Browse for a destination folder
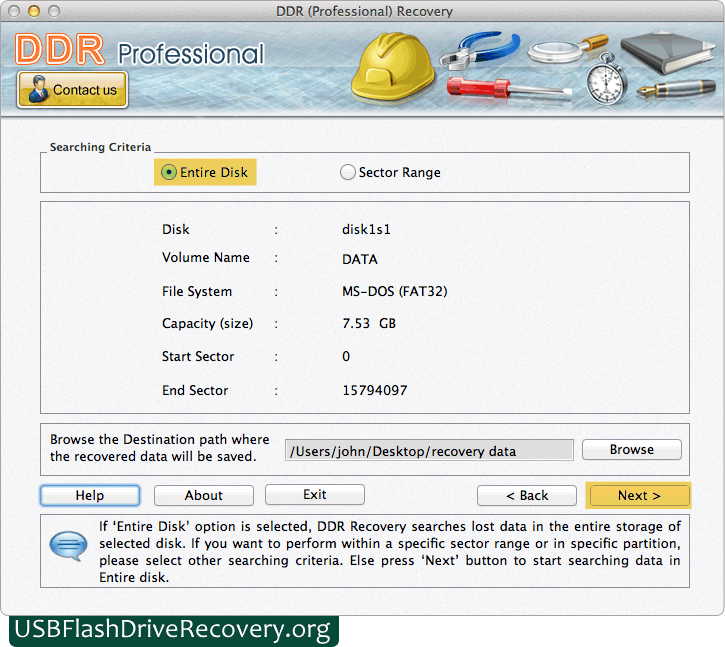 632,450
